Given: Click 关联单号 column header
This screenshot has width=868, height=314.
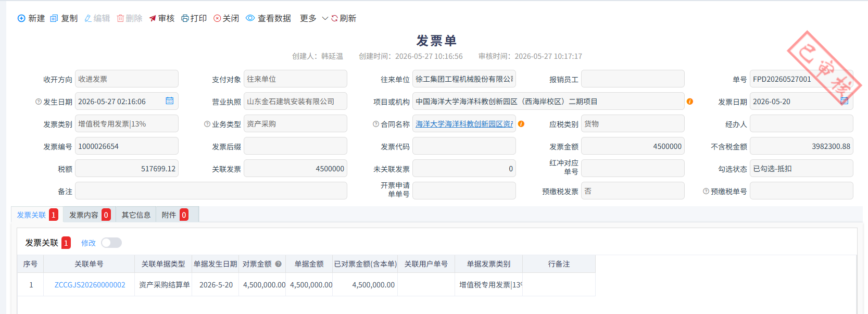Looking at the screenshot, I should (x=89, y=264).
